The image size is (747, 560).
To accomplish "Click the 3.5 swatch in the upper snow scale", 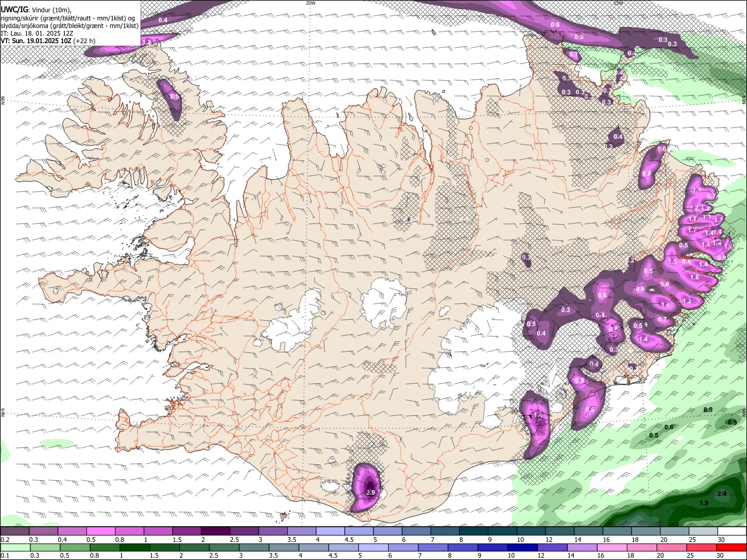I will 301,531.
